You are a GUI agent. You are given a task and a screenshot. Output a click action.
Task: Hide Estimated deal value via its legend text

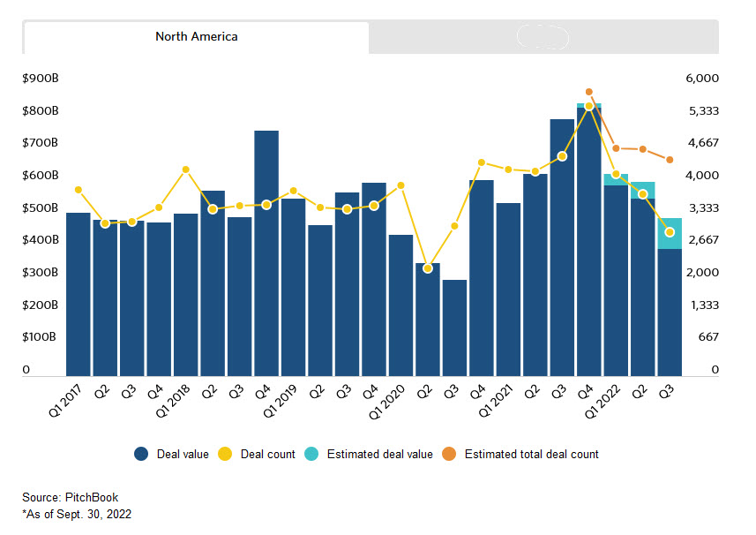379,455
